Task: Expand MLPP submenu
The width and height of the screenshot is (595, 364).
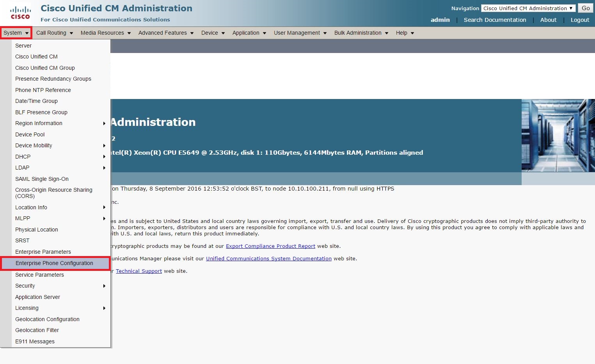Action: click(x=61, y=218)
